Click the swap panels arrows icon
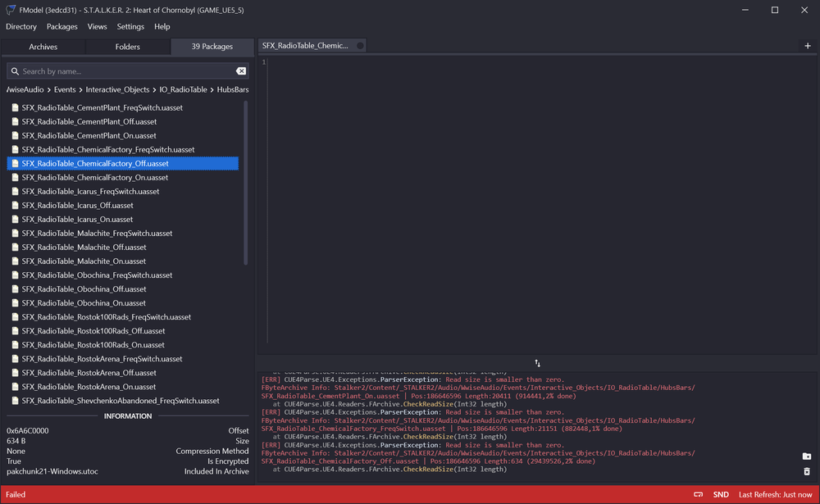The height and width of the screenshot is (504, 820). [538, 363]
